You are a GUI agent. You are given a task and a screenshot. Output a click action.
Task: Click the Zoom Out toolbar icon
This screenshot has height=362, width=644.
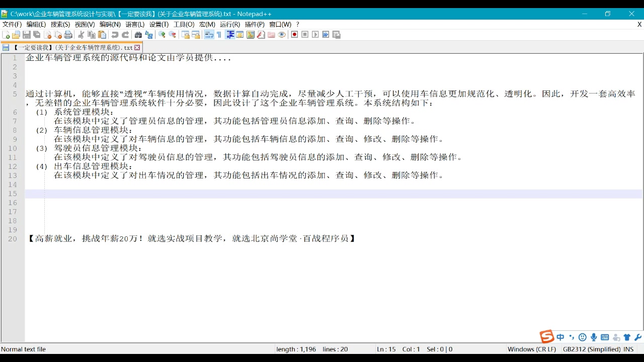point(173,35)
